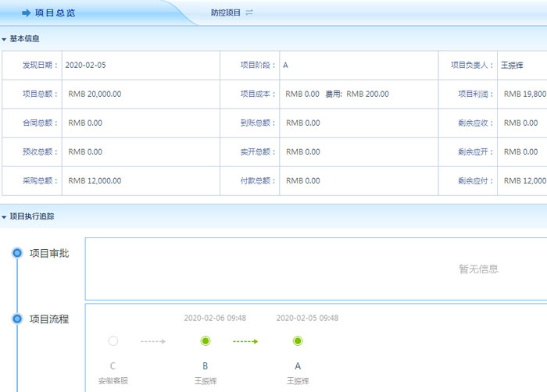Viewport: 547px width, 392px height.
Task: Click the swap icon next to 防控项目
Action: pyautogui.click(x=249, y=13)
